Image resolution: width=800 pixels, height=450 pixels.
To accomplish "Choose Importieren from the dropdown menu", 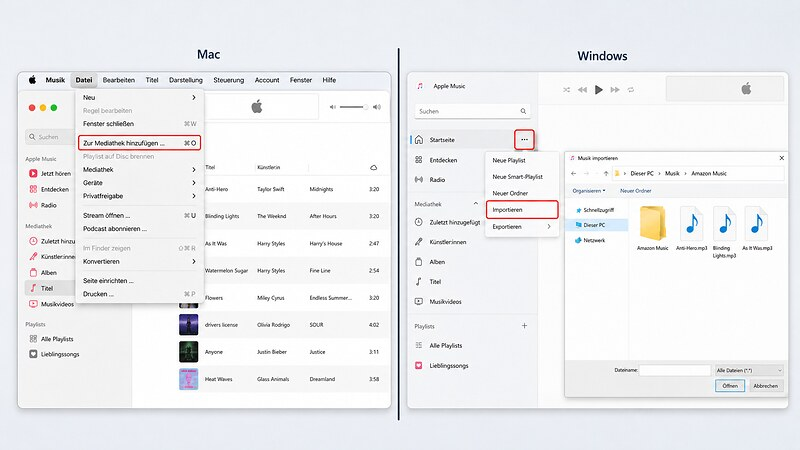I will tap(522, 210).
